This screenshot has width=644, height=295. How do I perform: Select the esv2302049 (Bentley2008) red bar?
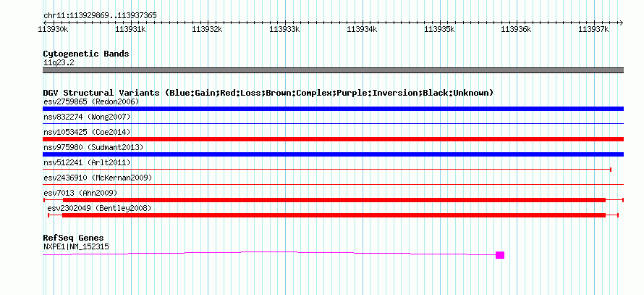(334, 215)
